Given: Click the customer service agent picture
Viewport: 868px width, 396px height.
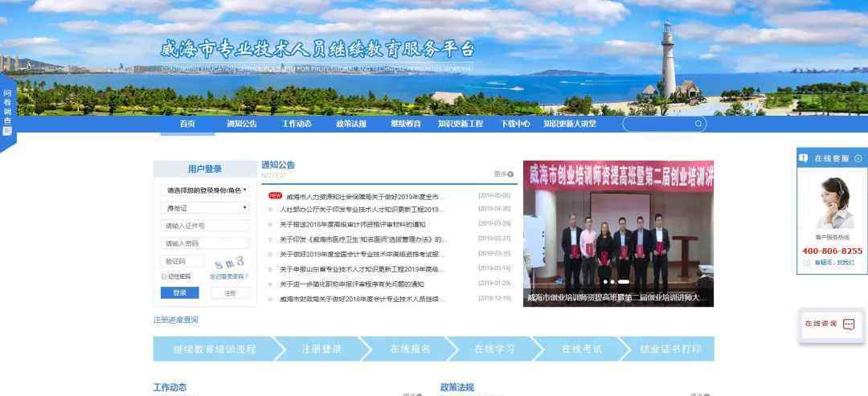Looking at the screenshot, I should [x=834, y=203].
